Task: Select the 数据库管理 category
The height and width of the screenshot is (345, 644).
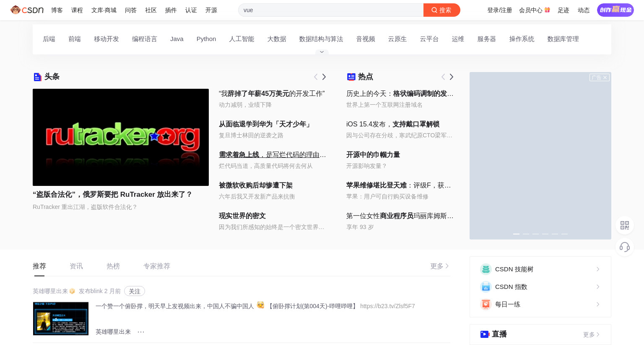Action: (x=563, y=39)
